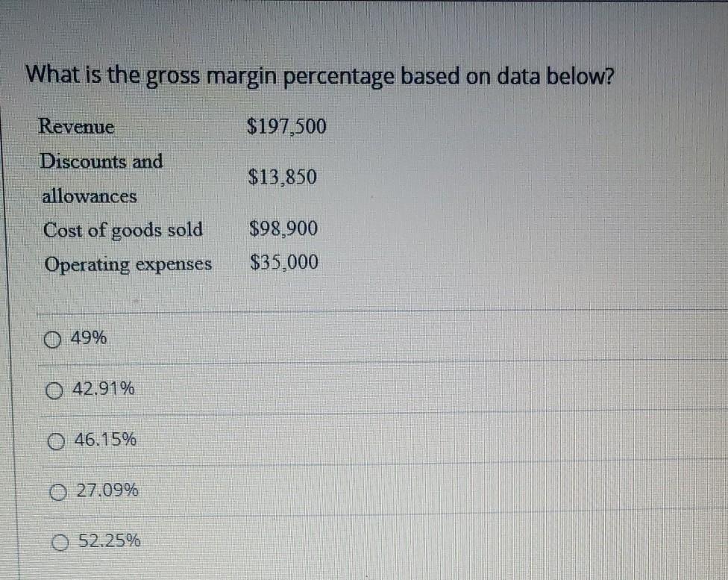This screenshot has height=580, width=728.
Task: Click the radio circle beside 49%
Action: (x=52, y=339)
